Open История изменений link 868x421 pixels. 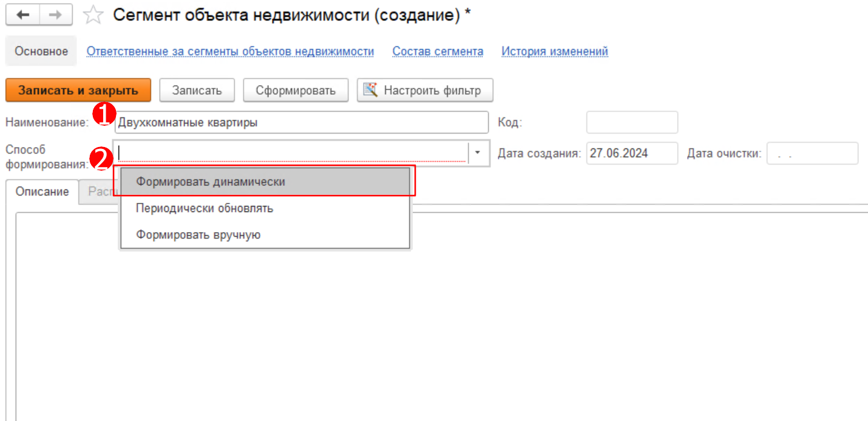[x=554, y=51]
